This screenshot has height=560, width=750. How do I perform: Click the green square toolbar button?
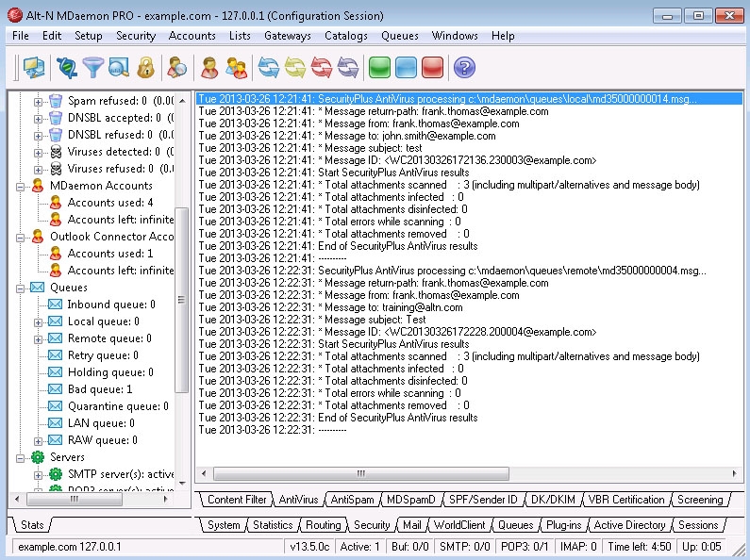coord(379,67)
